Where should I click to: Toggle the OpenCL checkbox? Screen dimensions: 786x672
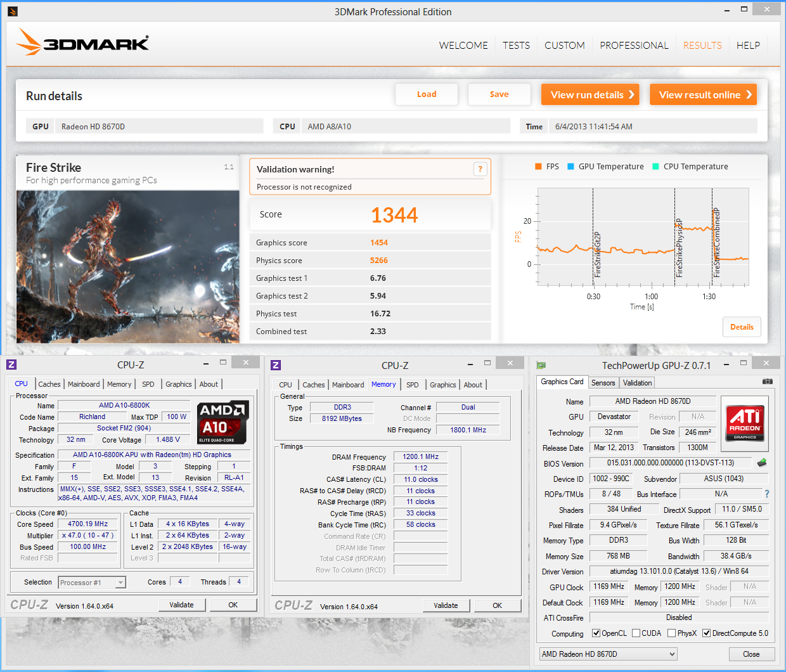pyautogui.click(x=596, y=633)
